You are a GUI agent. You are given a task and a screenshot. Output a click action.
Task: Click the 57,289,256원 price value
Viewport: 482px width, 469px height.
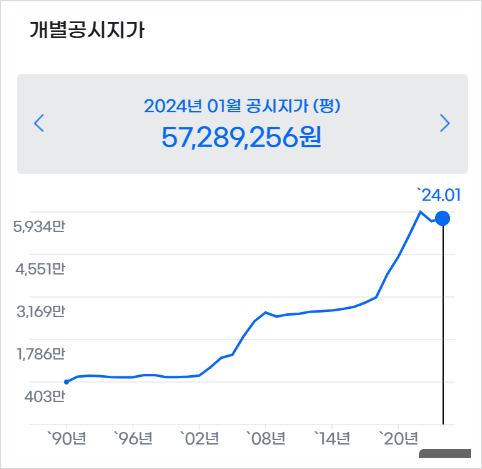point(242,137)
